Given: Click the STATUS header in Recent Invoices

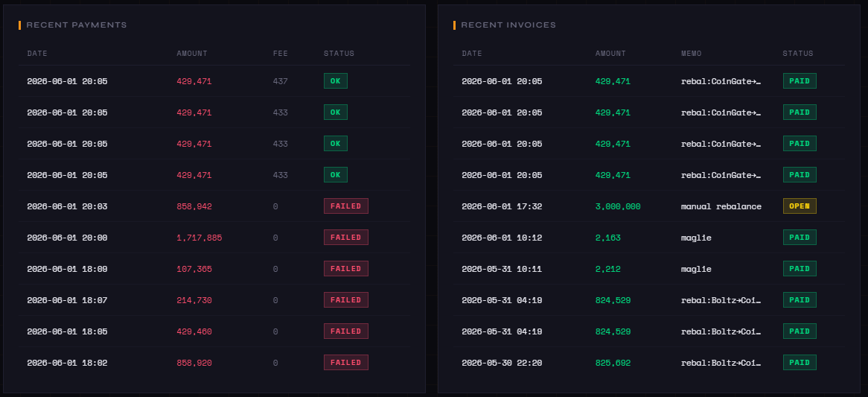Looking at the screenshot, I should pyautogui.click(x=798, y=54).
